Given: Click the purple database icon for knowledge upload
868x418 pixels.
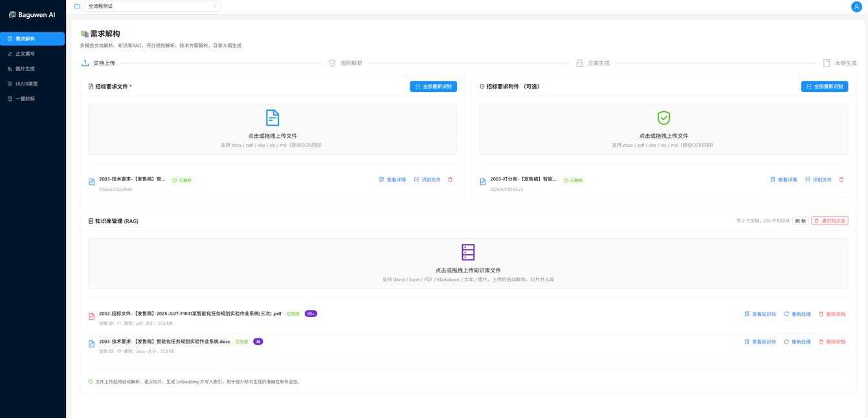Looking at the screenshot, I should [468, 252].
